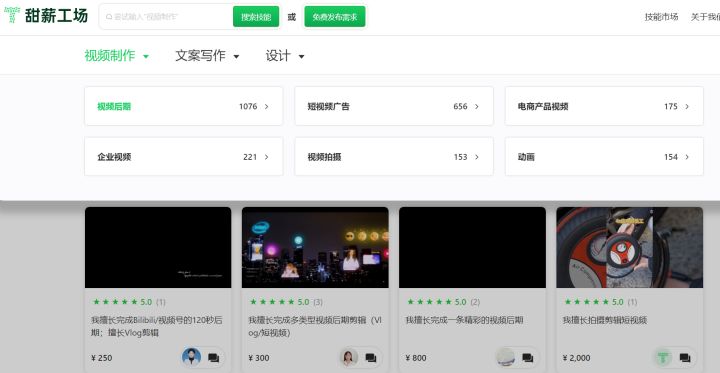This screenshot has height=373, width=720.
Task: Click chevron in 电商产品视频 category row
Action: (x=687, y=107)
